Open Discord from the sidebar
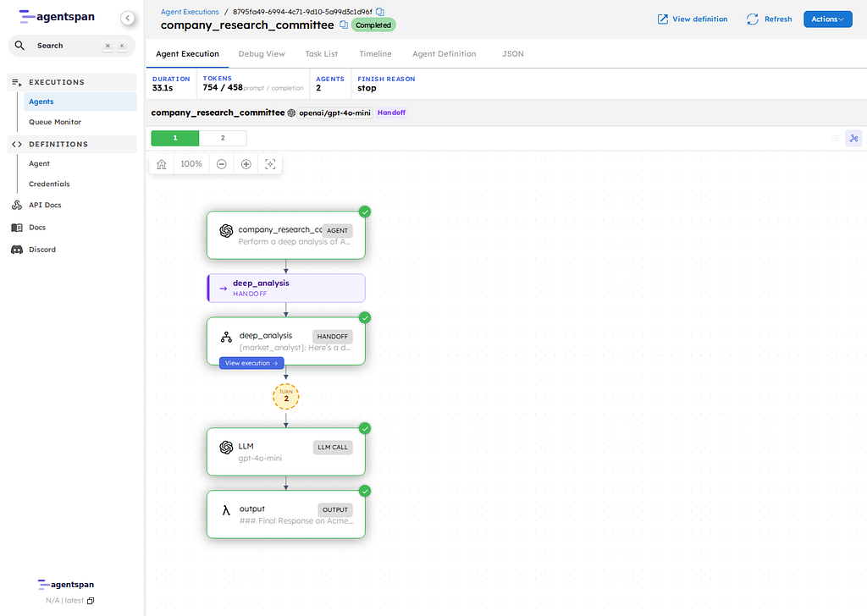The height and width of the screenshot is (616, 867). tap(42, 250)
